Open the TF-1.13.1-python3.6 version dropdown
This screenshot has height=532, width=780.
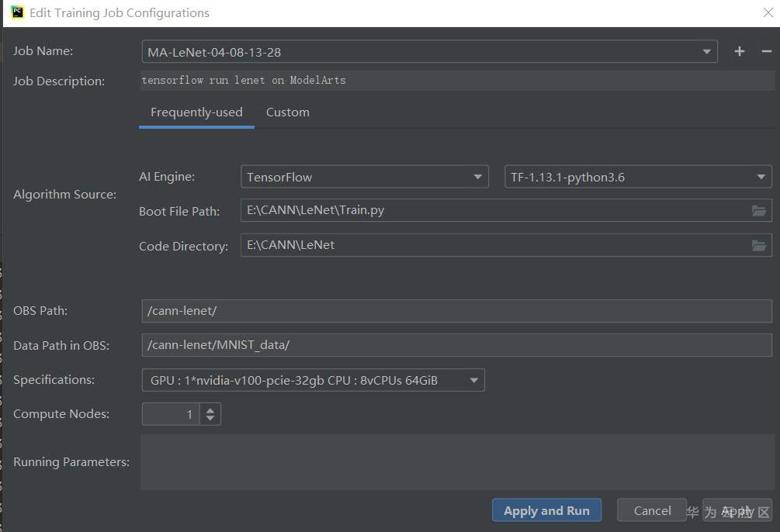coord(761,177)
